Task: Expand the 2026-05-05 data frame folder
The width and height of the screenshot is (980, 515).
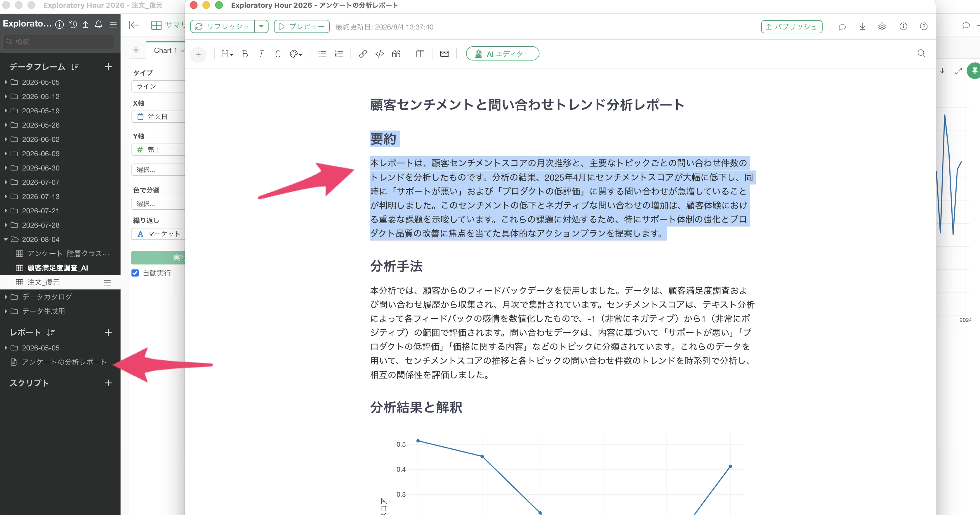Action: [x=6, y=82]
